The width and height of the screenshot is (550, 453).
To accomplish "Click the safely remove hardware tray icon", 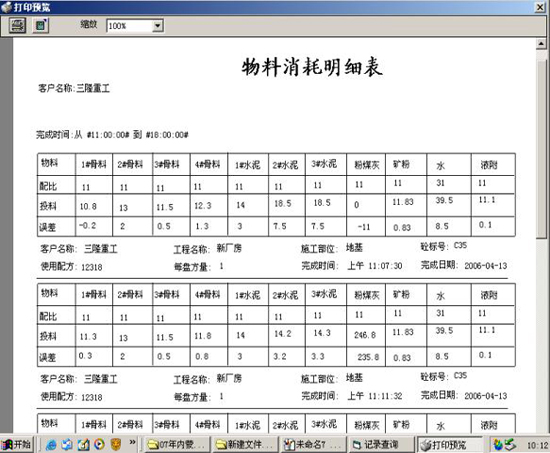I will pos(510,445).
